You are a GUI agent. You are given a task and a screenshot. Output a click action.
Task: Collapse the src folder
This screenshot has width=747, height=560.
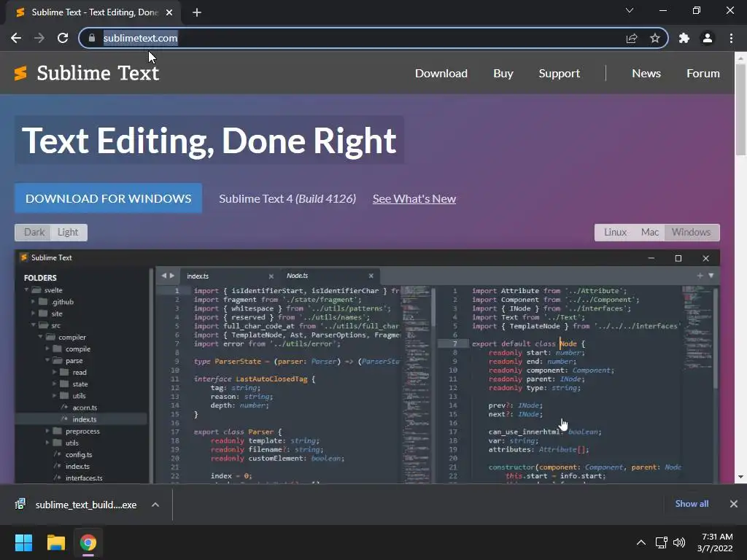34,325
